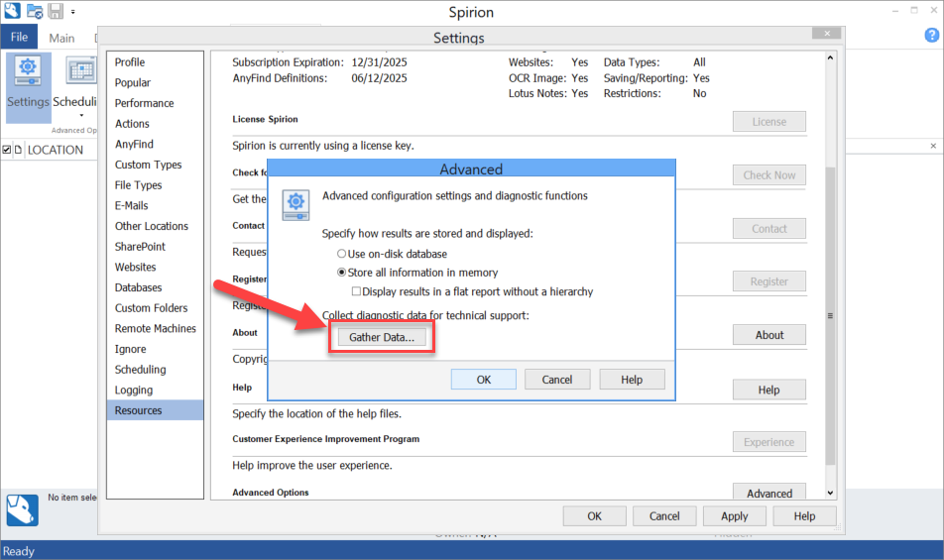This screenshot has height=560, width=944.
Task: Open Databases settings category
Action: [x=155, y=286]
